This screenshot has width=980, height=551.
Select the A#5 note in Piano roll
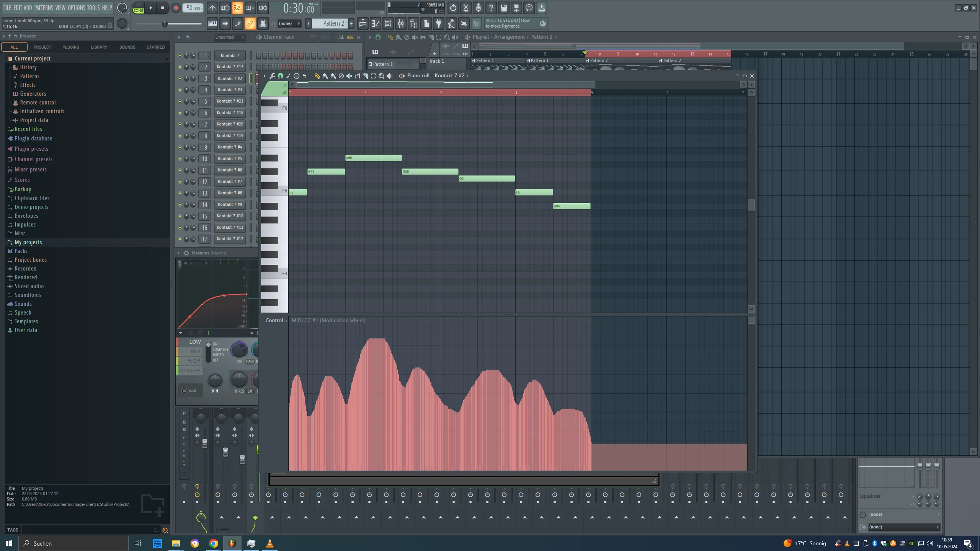373,158
